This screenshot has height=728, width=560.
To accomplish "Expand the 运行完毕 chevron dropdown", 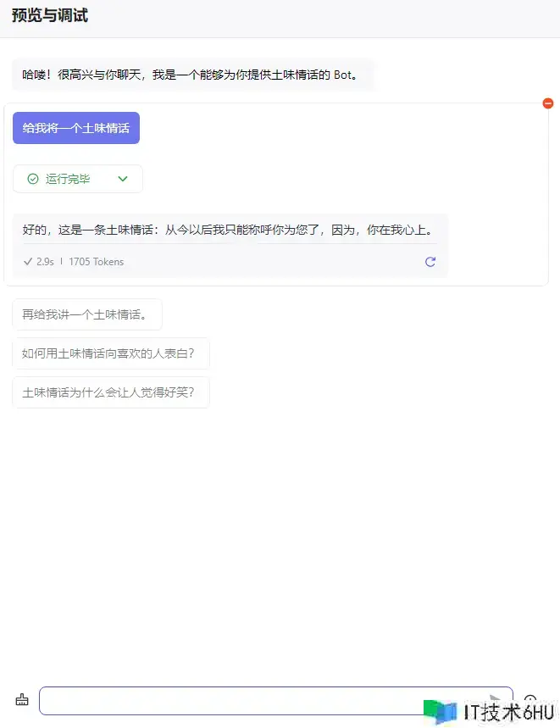I will tap(123, 179).
